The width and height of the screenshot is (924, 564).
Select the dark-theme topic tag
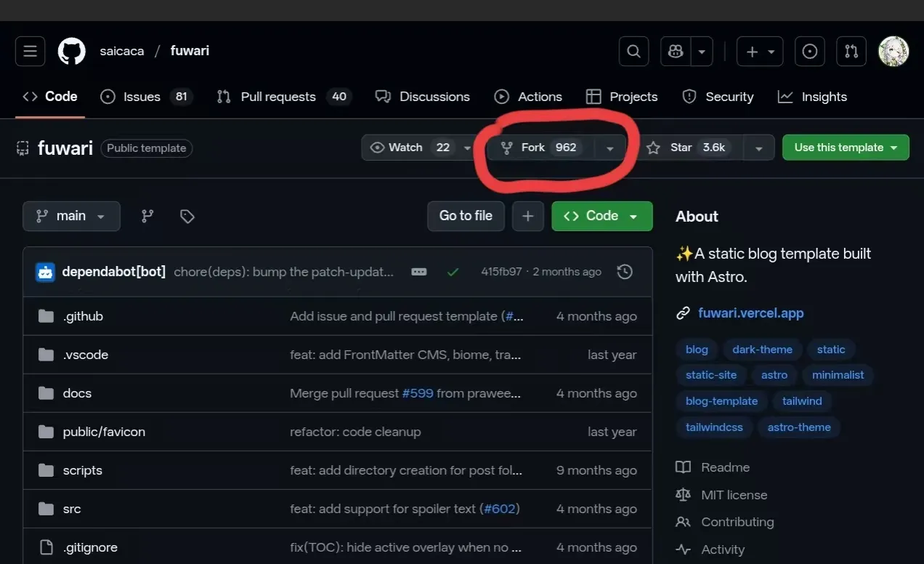coord(762,350)
